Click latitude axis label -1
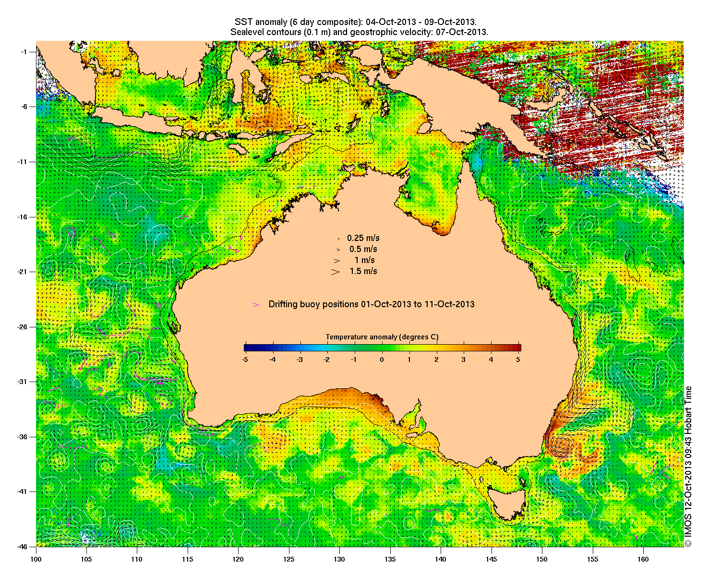This screenshot has height=588, width=720. (24, 52)
